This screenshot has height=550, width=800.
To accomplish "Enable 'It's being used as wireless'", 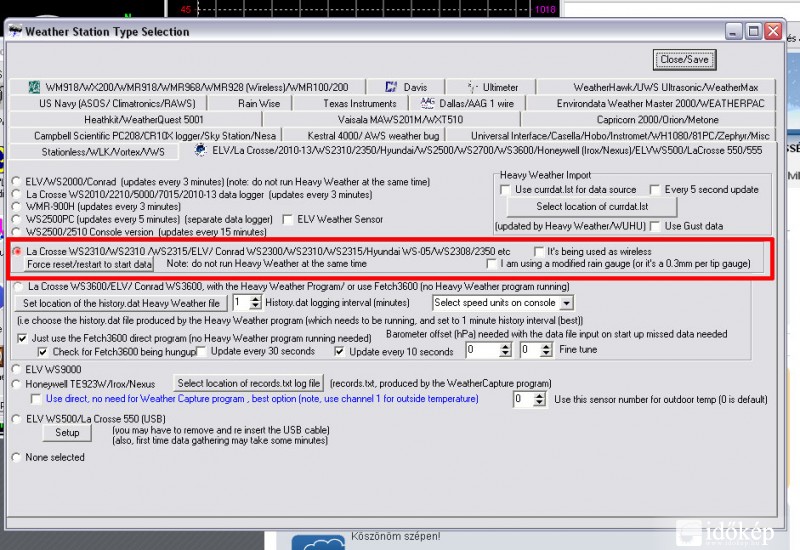I will [540, 251].
